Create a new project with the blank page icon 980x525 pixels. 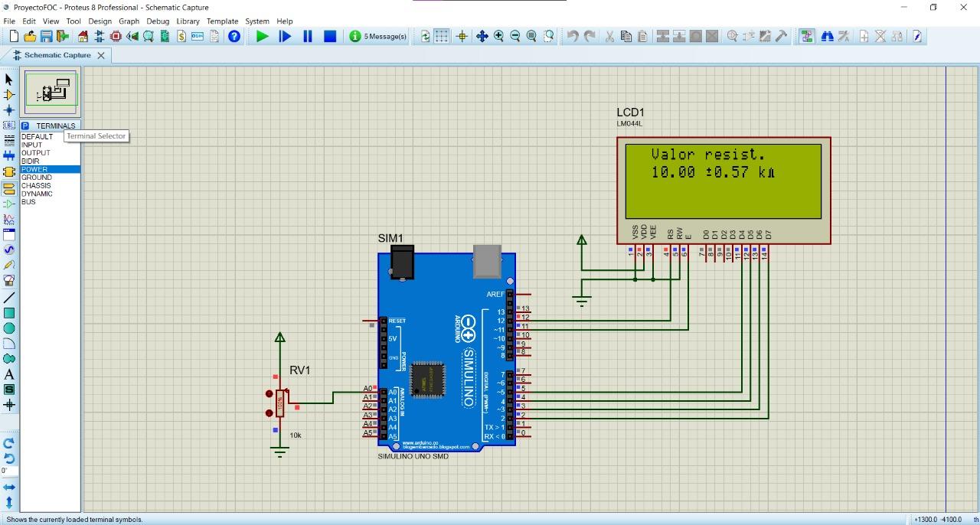coord(14,36)
